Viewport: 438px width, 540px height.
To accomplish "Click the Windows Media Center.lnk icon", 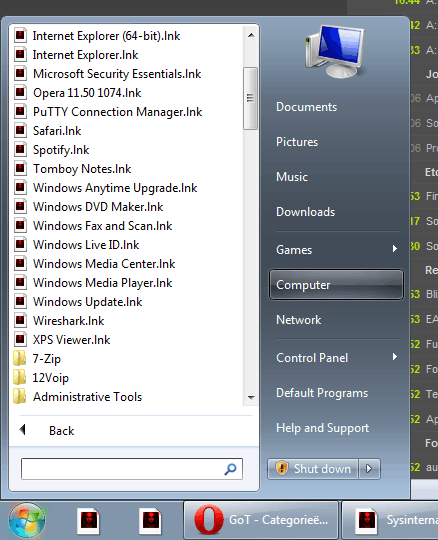I will tap(20, 263).
